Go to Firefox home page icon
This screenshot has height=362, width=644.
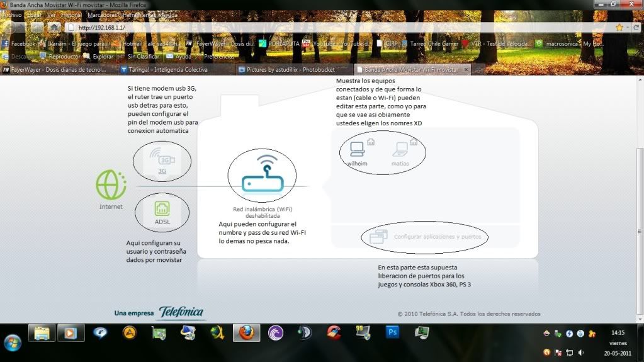tap(54, 28)
